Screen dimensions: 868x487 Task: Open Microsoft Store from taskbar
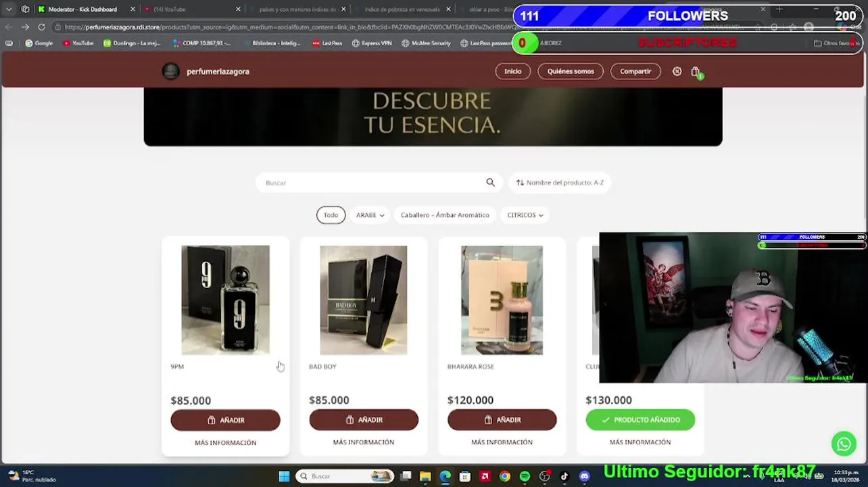[465, 476]
